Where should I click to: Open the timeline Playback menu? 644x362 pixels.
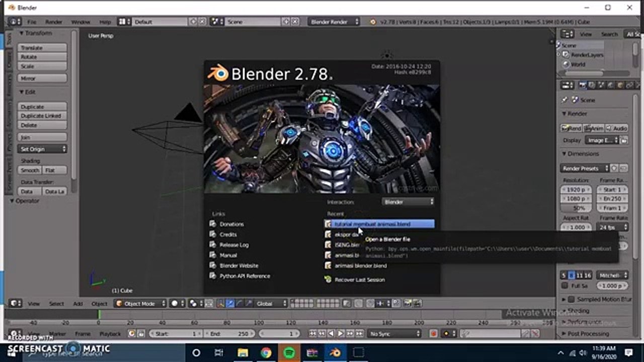[110, 333]
